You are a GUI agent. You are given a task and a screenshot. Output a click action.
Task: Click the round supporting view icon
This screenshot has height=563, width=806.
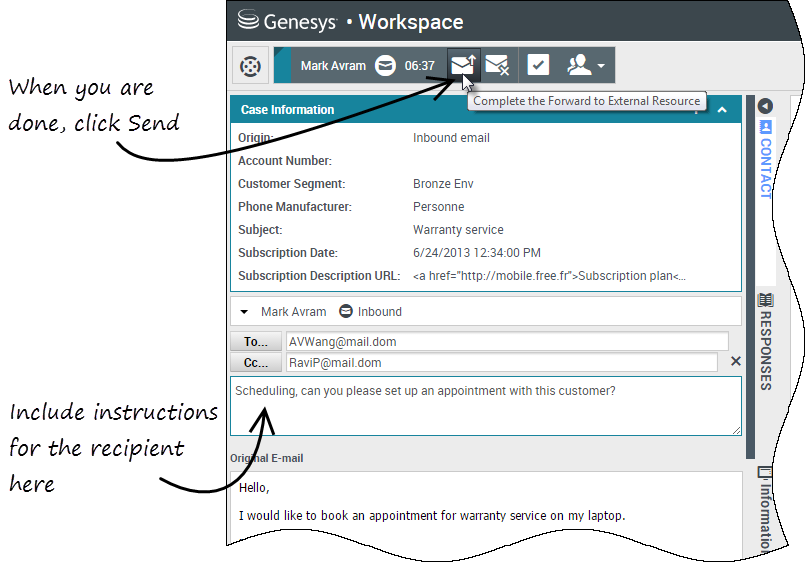[250, 66]
